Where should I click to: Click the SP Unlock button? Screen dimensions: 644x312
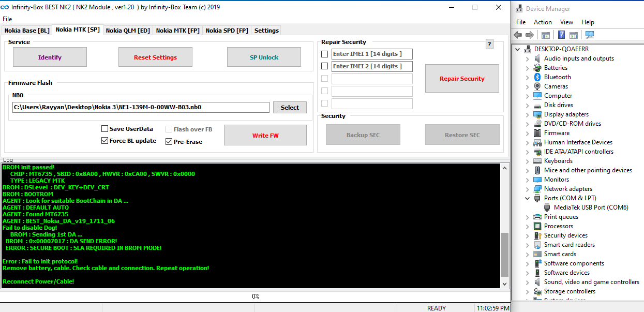point(264,57)
